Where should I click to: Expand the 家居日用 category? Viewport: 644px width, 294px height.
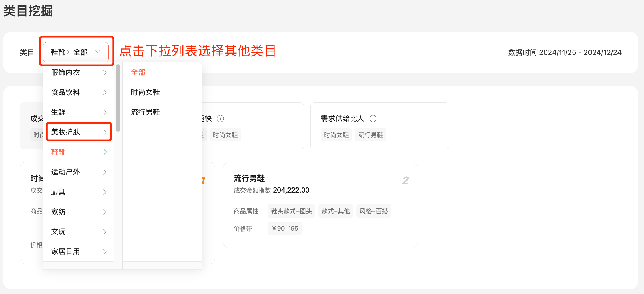(78, 251)
